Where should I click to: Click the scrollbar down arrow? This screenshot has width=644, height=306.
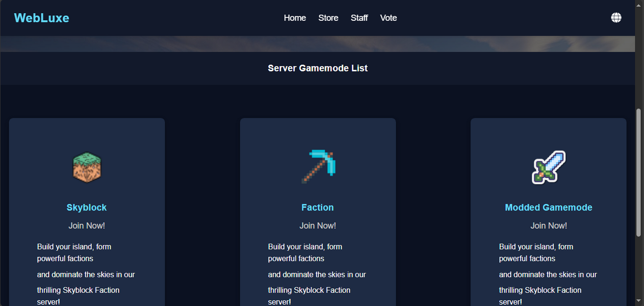(639, 301)
